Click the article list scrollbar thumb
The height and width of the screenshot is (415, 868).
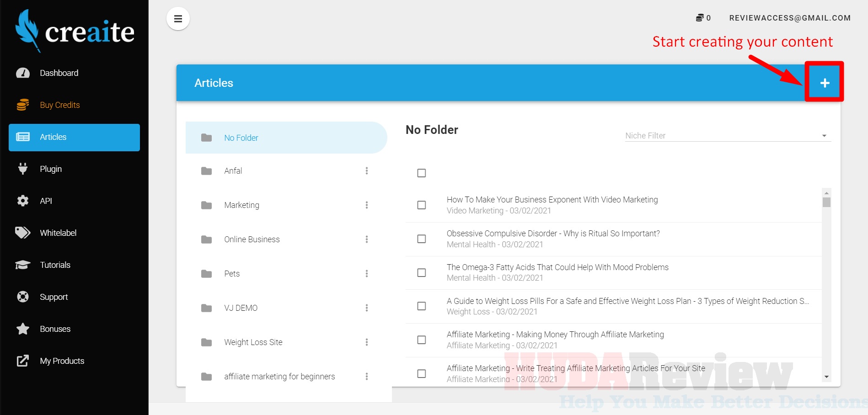(826, 202)
